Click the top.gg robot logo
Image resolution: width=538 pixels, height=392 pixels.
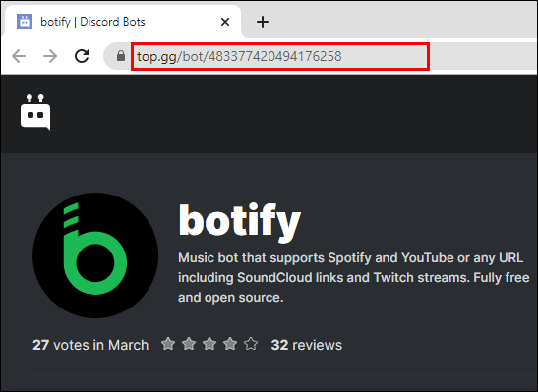(35, 112)
